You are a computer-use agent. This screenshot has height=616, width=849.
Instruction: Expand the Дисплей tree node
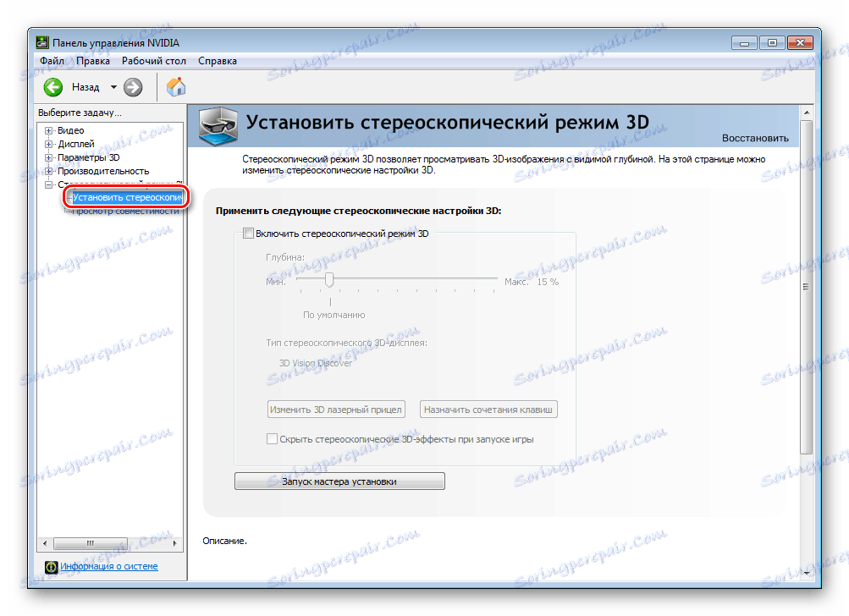(x=49, y=144)
